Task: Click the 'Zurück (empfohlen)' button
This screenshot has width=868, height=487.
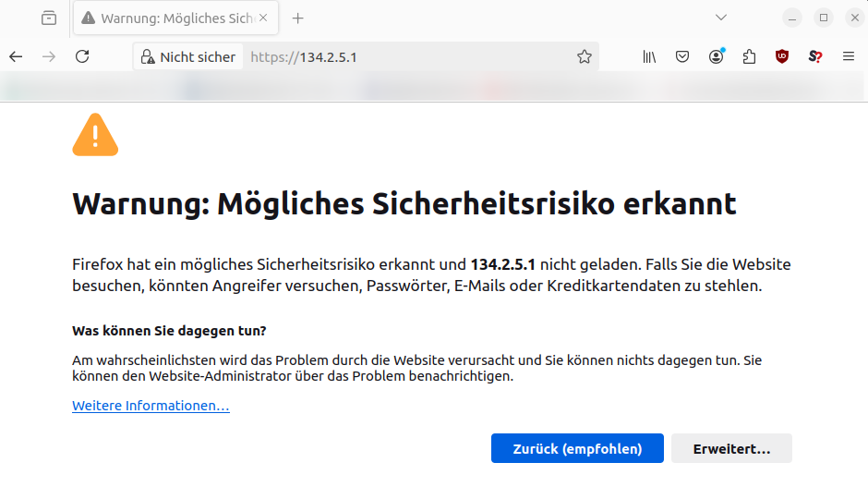Action: click(577, 448)
